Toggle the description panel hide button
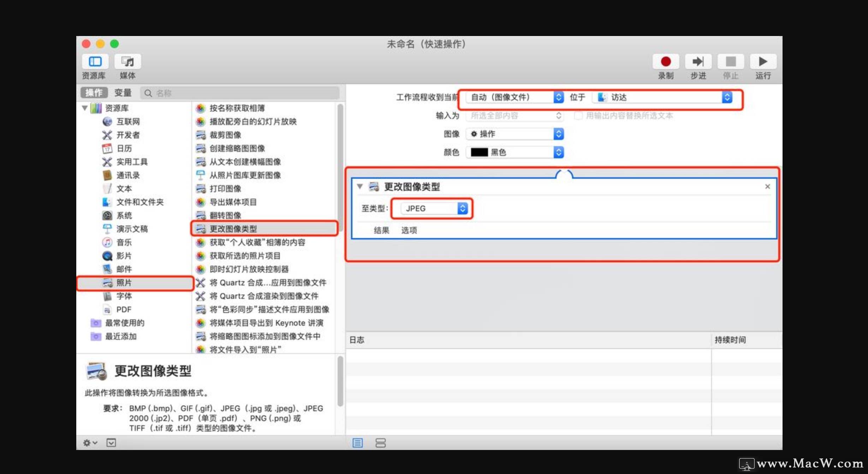The height and width of the screenshot is (474, 868). [111, 443]
